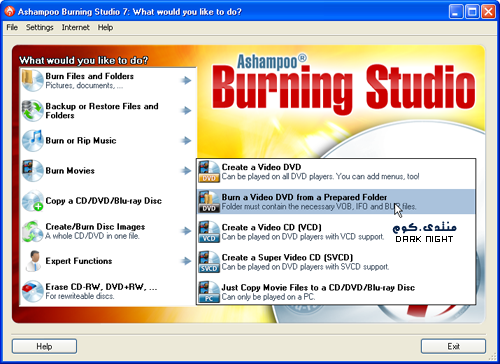
Task: Select Burn a Video DVD from a Prepared Folder
Action: point(336,202)
